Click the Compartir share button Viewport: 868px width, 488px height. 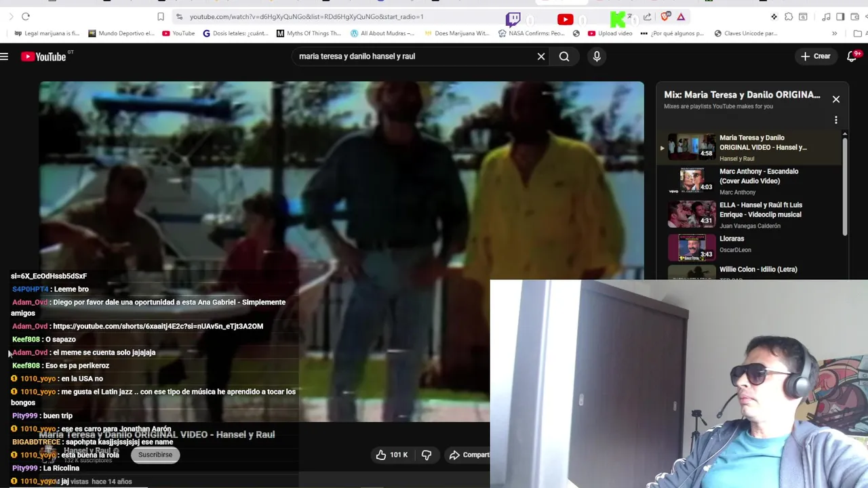tap(469, 455)
